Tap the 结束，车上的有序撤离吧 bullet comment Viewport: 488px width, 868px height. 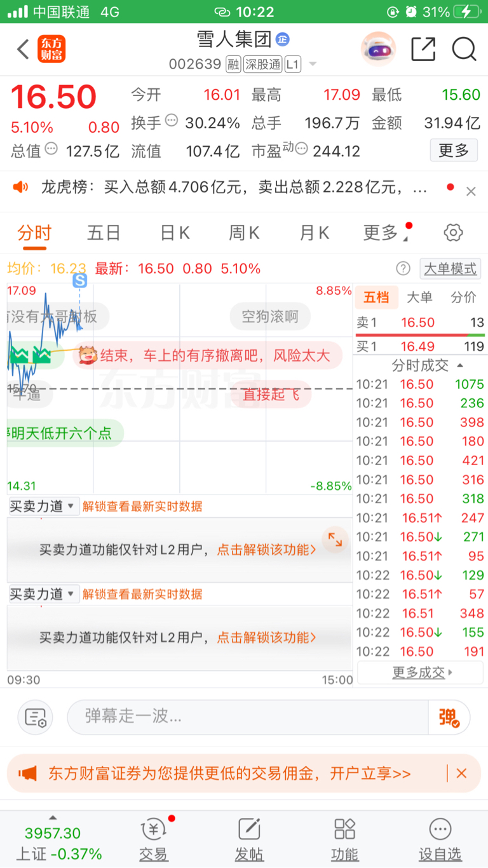click(208, 355)
